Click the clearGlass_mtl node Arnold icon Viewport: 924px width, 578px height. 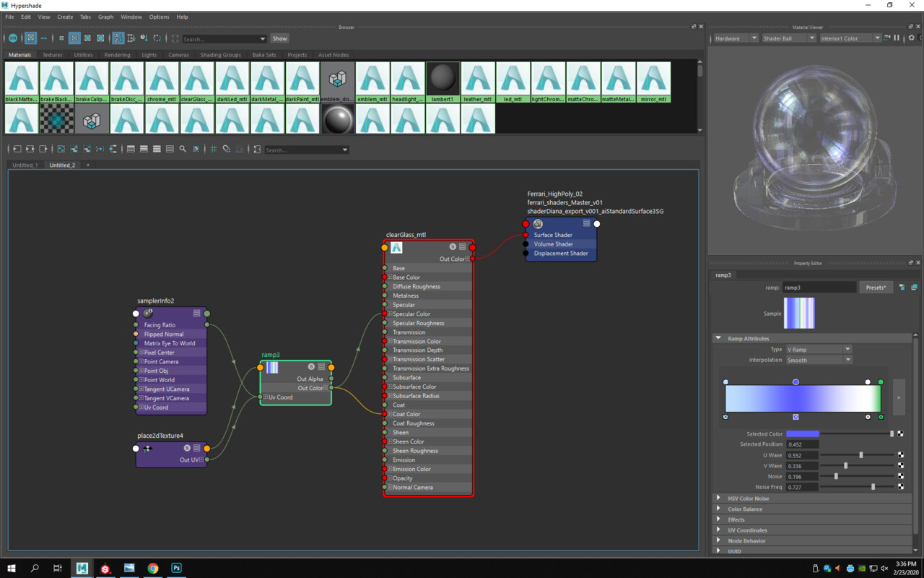[396, 248]
